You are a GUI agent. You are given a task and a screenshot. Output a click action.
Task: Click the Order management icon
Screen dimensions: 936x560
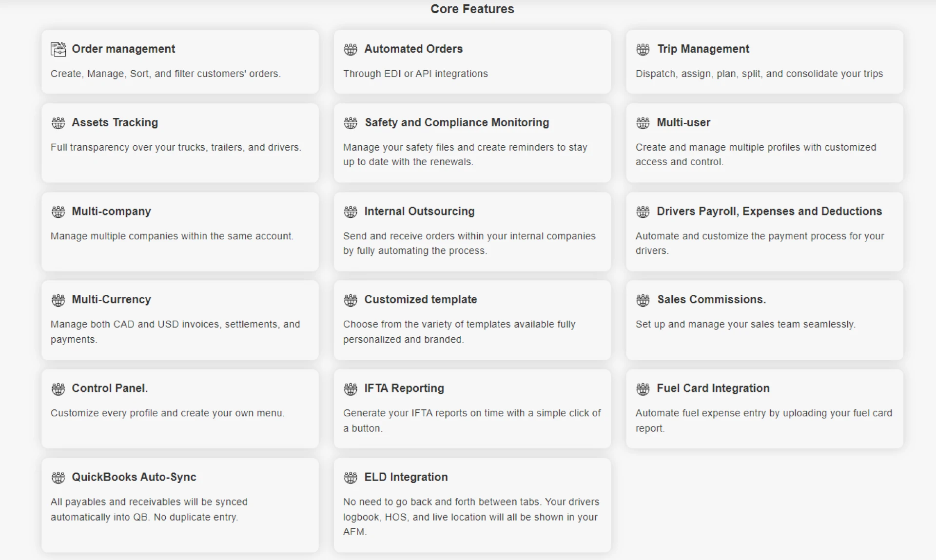pos(58,49)
